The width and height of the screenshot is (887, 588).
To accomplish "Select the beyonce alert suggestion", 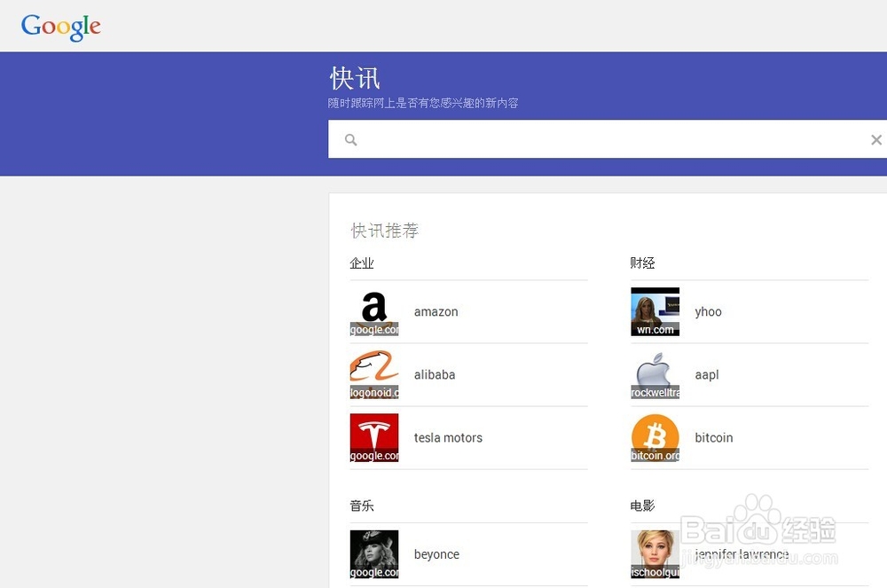I will [436, 554].
